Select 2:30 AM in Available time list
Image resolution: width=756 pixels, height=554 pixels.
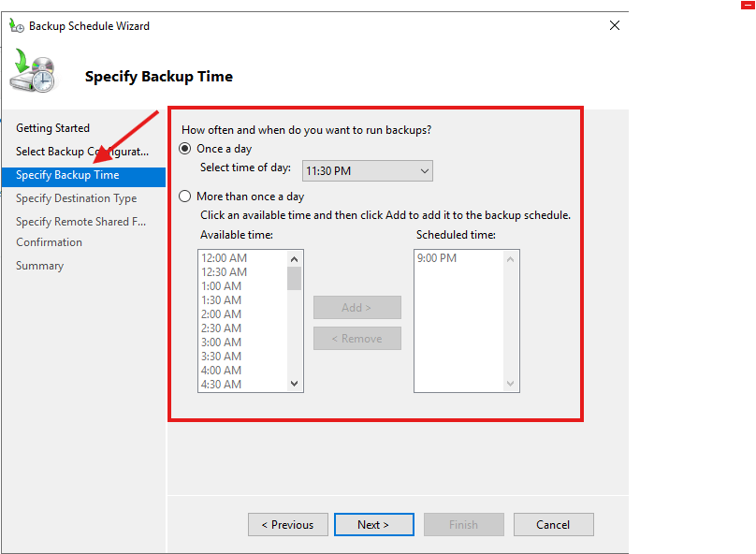(222, 328)
